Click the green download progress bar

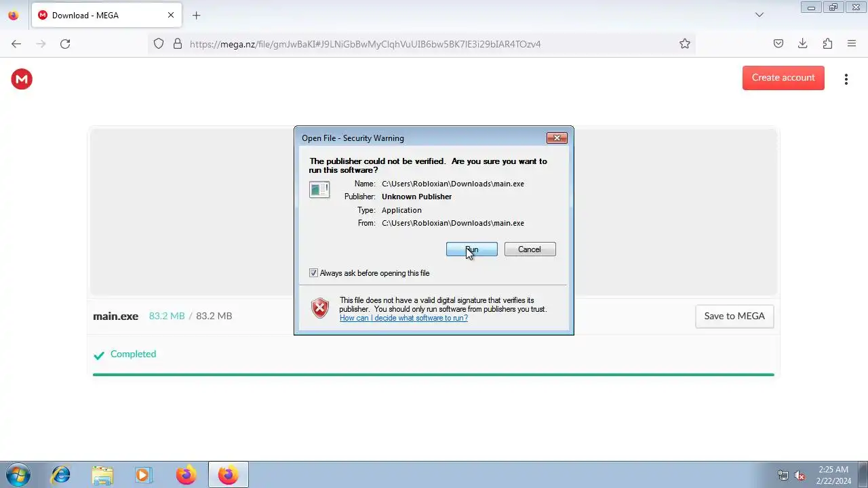point(433,374)
